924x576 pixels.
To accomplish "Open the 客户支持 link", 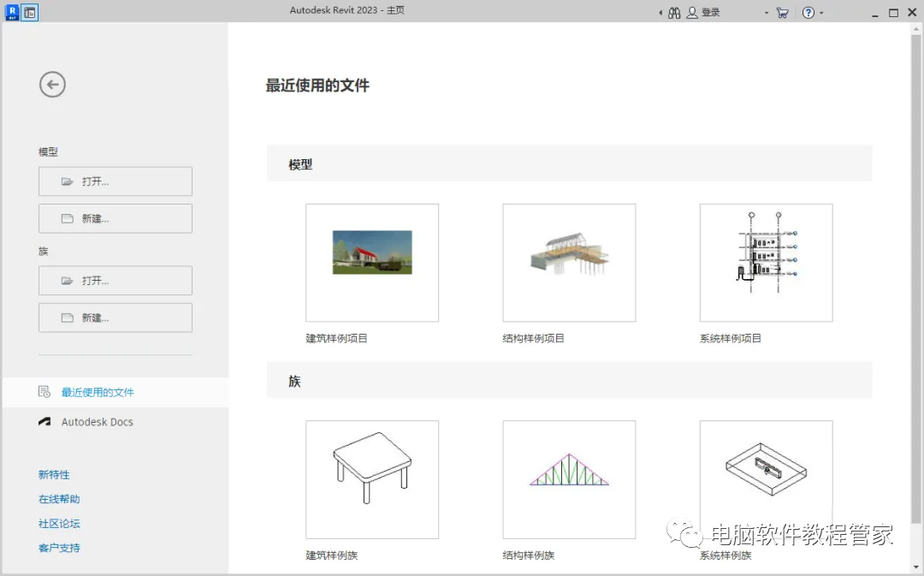I will point(59,548).
